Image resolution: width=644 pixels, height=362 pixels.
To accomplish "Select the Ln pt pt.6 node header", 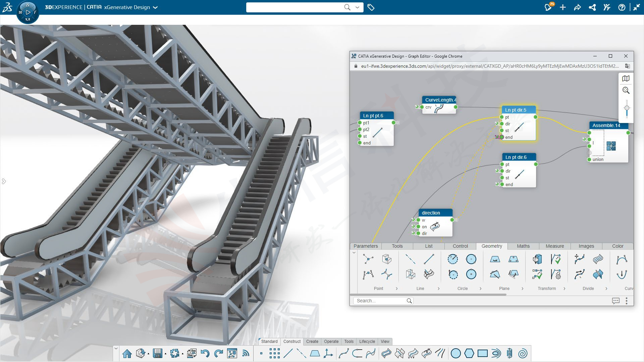I will pos(377,116).
